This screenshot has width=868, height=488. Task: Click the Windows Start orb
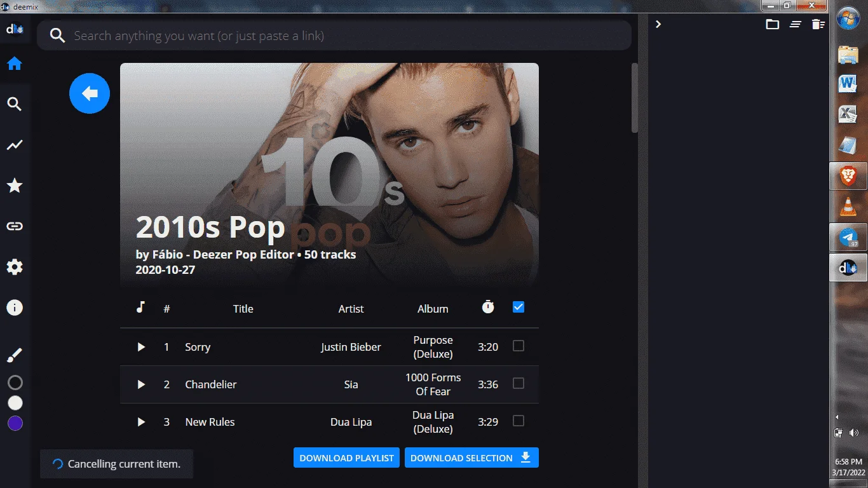(848, 18)
